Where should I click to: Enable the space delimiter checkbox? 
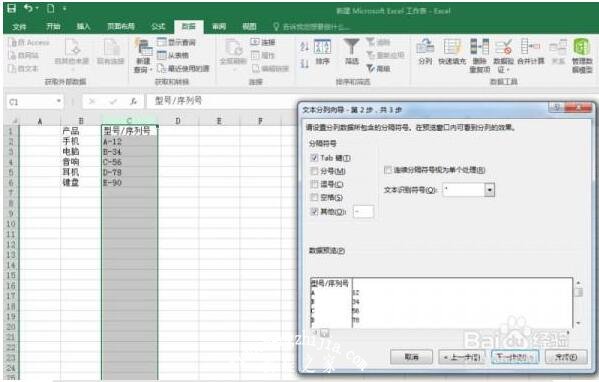(314, 197)
